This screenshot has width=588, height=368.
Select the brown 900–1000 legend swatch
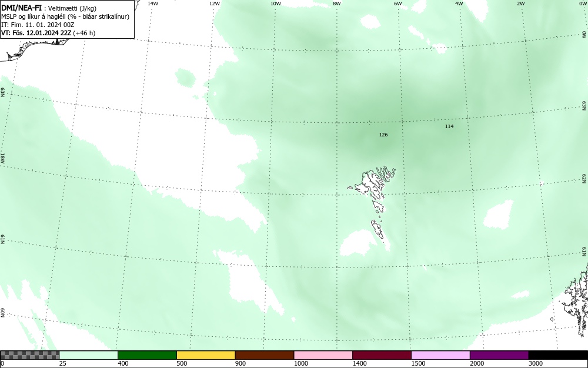[265, 355]
